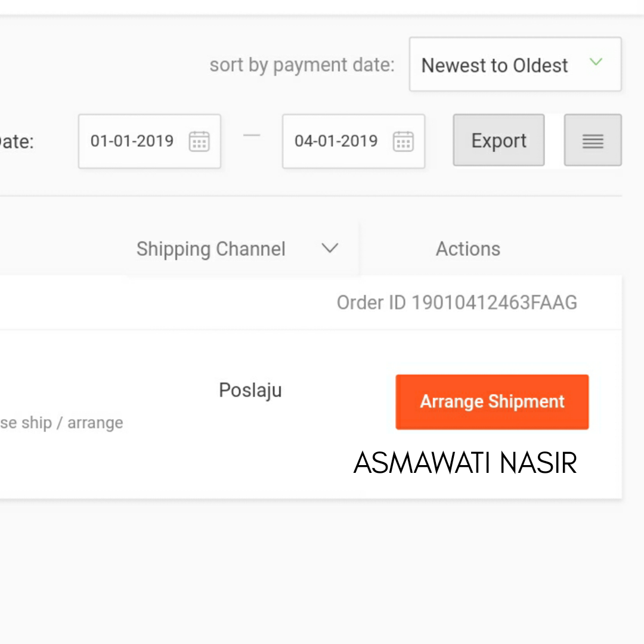Click Order ID 19010412463FAAG
The height and width of the screenshot is (644, 644).
[x=457, y=302]
